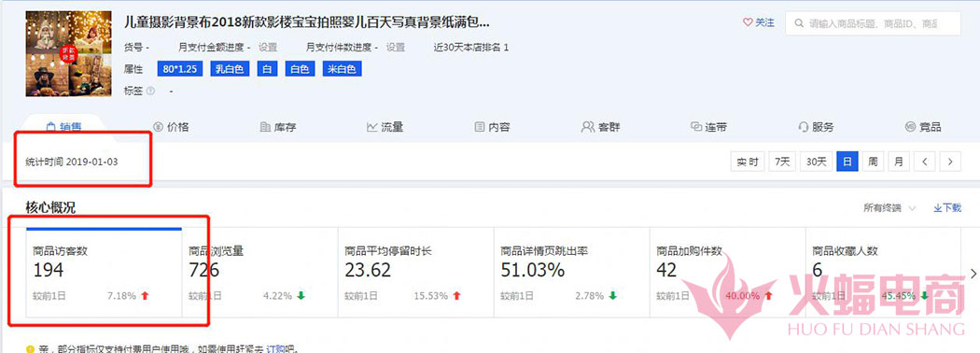Viewport: 980px width, 353px height.
Task: Click the 23.62 stay duration value
Action: click(368, 271)
